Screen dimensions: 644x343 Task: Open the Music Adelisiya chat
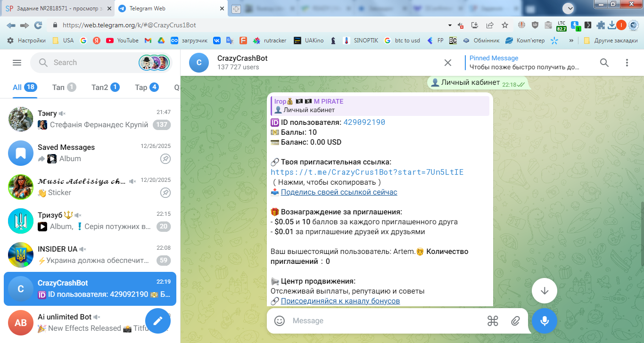[x=90, y=187]
